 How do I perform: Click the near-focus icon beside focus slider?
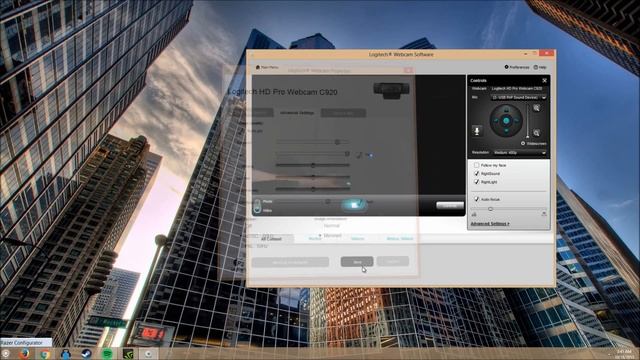tap(474, 214)
